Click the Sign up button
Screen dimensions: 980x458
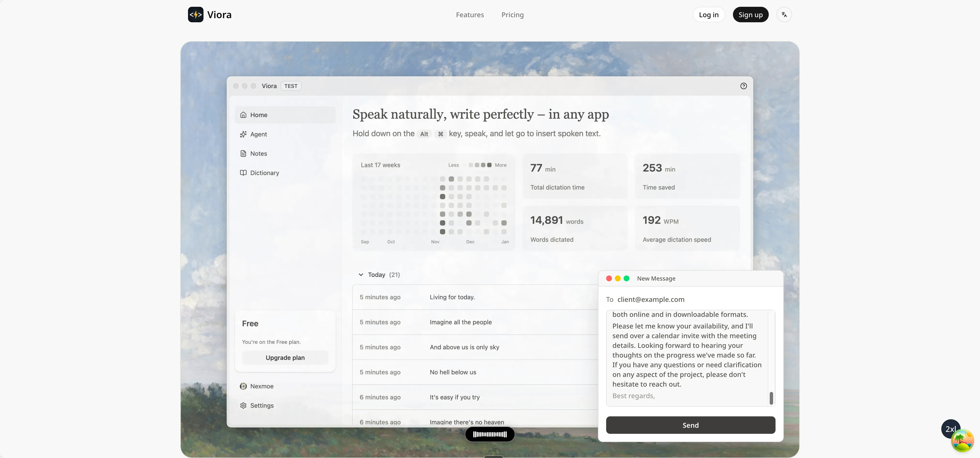[750, 15]
